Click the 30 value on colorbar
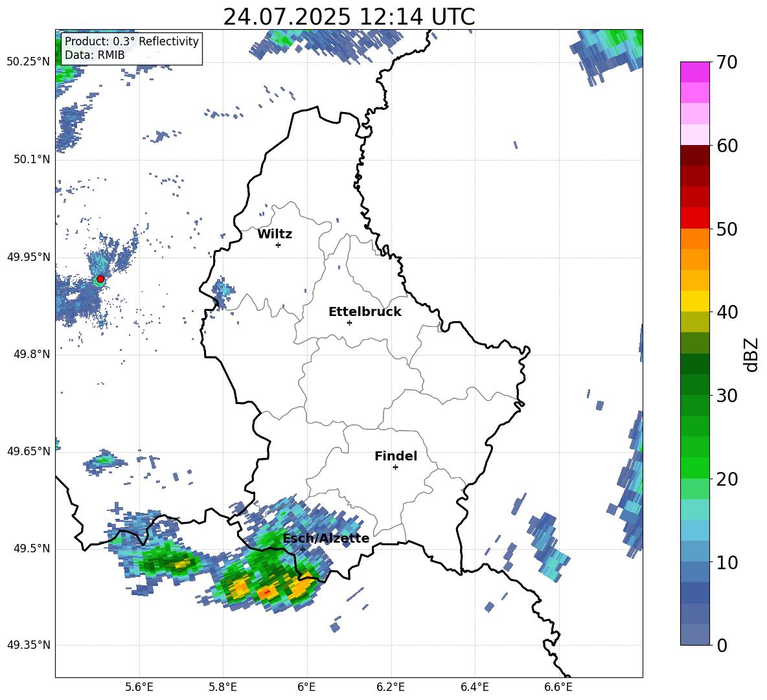The width and height of the screenshot is (767, 700). (727, 396)
